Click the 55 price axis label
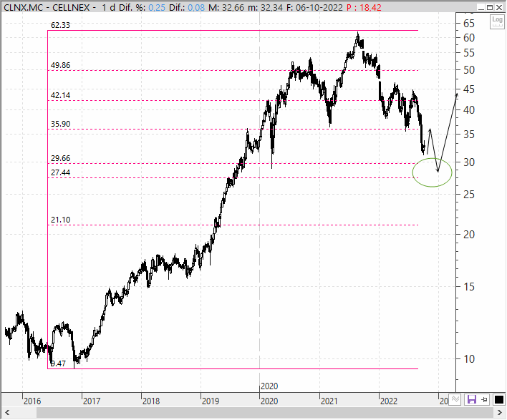Viewport: 507px width, 420px height. click(x=469, y=53)
